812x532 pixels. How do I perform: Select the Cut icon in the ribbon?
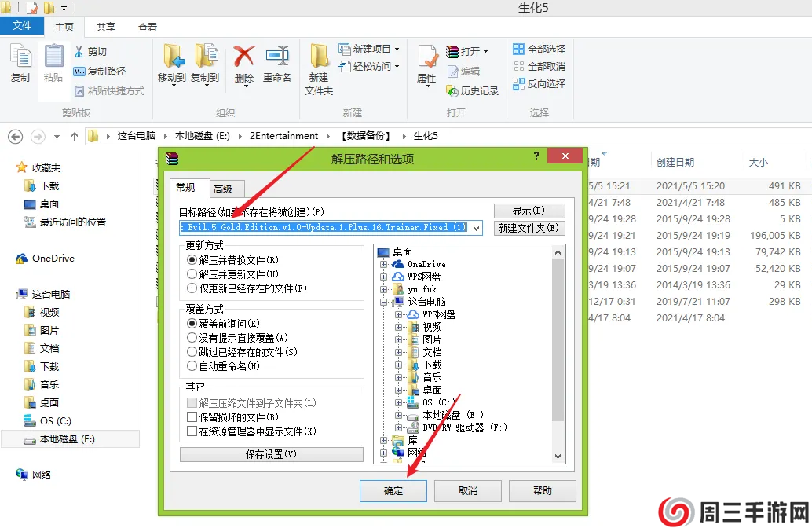(x=91, y=50)
